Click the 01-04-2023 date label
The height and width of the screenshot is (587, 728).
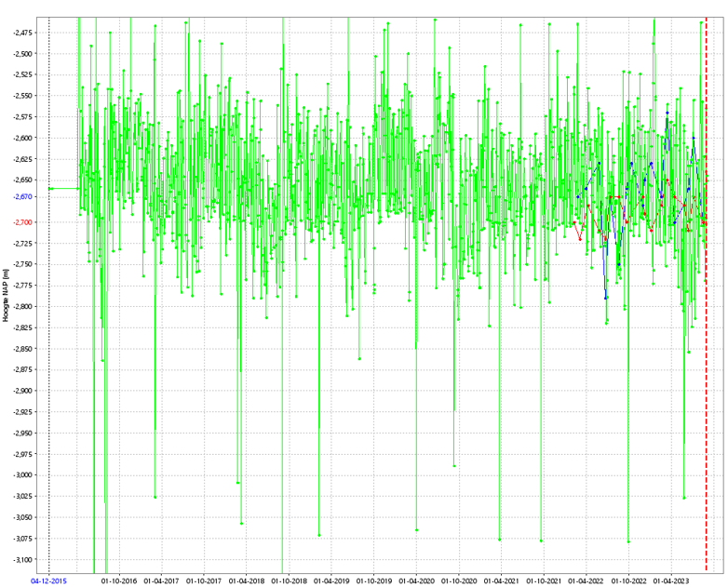[x=671, y=580]
